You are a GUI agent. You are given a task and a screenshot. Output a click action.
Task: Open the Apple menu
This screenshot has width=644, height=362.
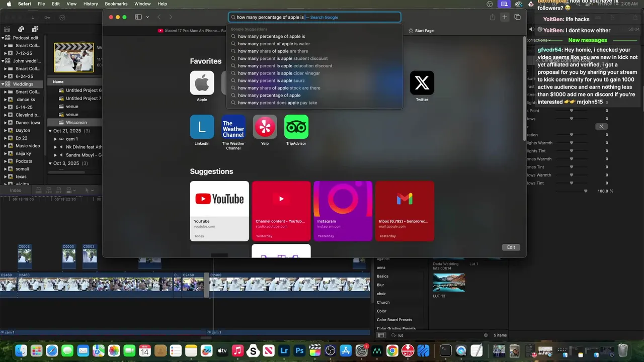[9, 4]
